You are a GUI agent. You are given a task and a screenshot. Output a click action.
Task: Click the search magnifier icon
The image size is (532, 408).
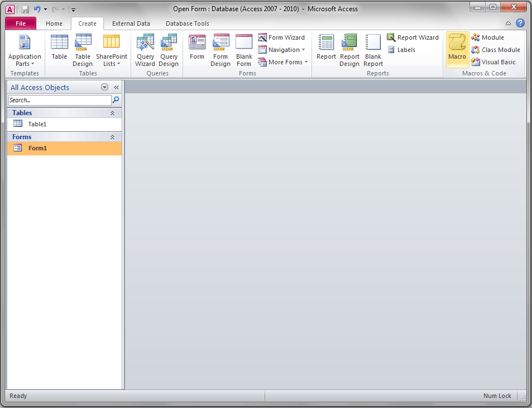116,100
